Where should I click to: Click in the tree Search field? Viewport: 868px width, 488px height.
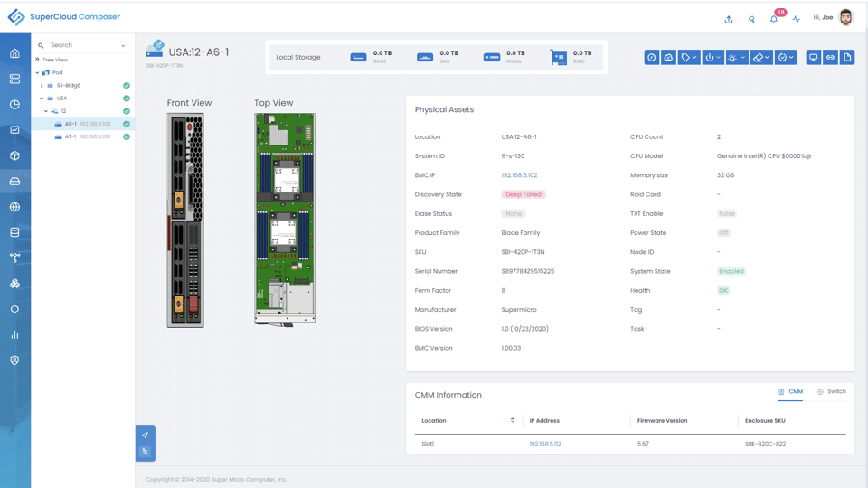click(x=83, y=45)
